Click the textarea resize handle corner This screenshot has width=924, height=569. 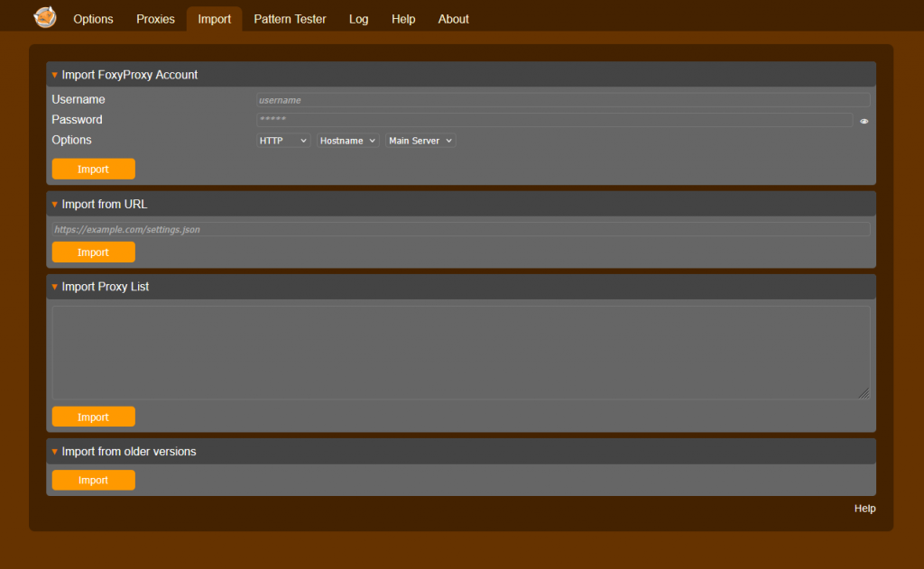864,393
